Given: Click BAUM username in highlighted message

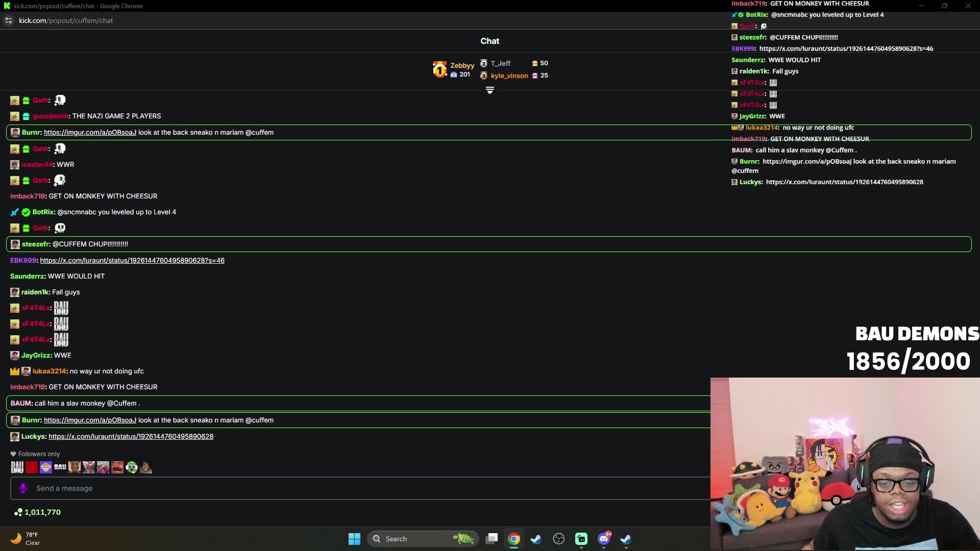Looking at the screenshot, I should (x=21, y=403).
